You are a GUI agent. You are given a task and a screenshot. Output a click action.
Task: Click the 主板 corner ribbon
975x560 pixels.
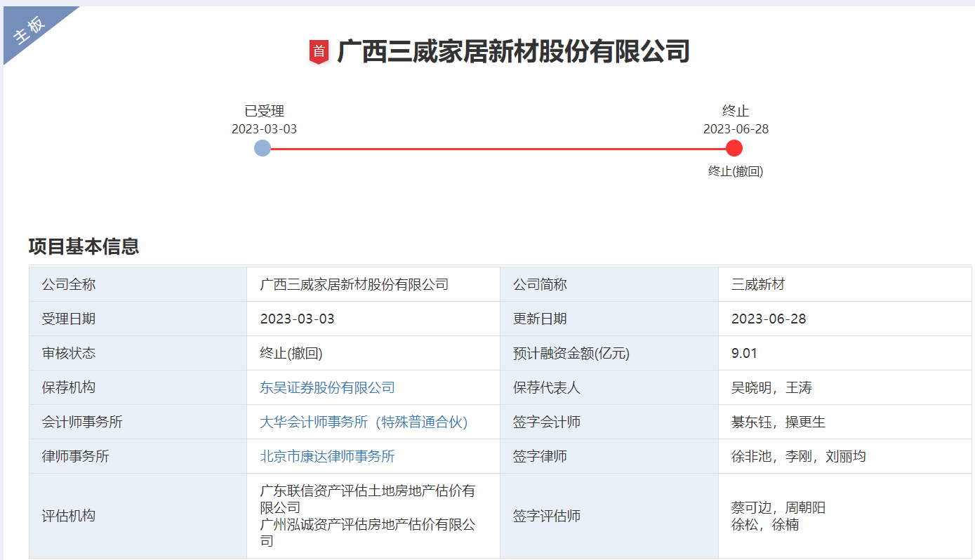[30, 30]
